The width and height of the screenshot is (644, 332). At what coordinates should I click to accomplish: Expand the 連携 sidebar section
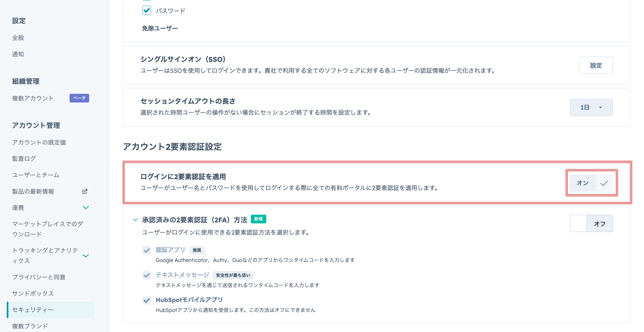point(86,208)
